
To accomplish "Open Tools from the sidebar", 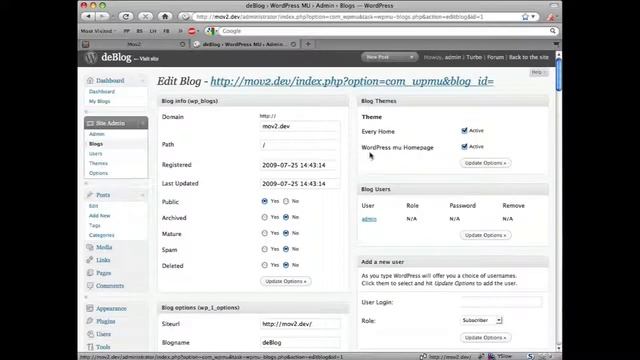I will pos(103,347).
